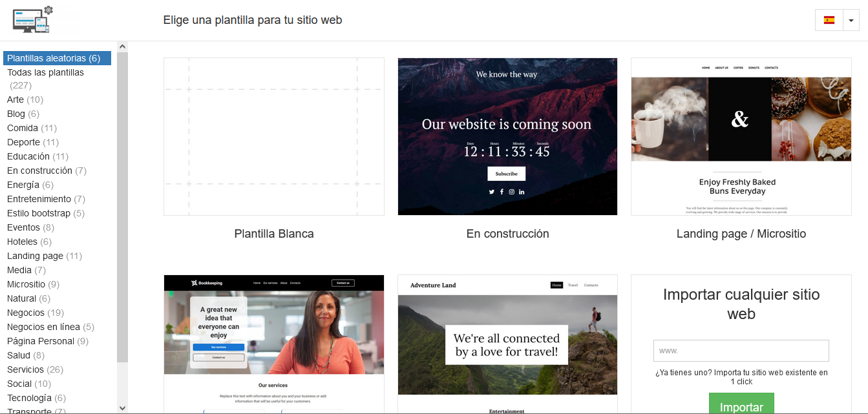This screenshot has width=868, height=414.
Task: Click the website builder logo icon
Action: 32,19
